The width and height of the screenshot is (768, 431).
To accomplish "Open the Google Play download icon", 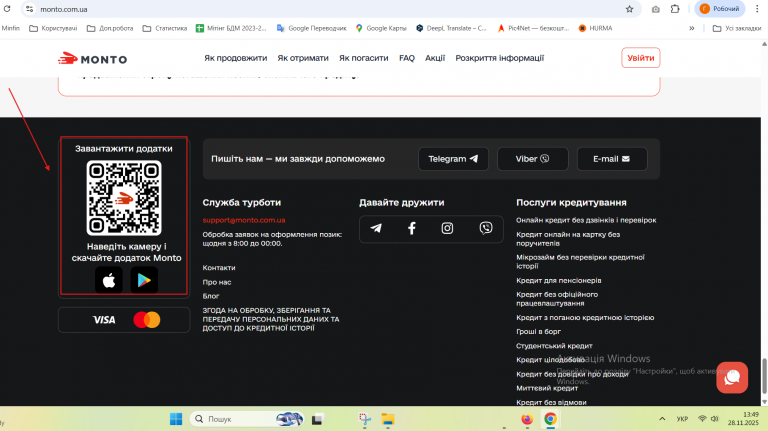I will (x=144, y=280).
